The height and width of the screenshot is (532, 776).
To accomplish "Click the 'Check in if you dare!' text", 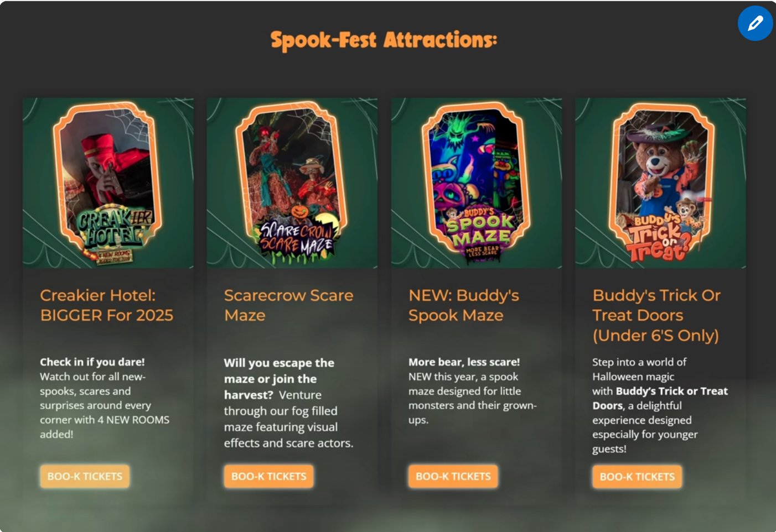I will (x=92, y=362).
